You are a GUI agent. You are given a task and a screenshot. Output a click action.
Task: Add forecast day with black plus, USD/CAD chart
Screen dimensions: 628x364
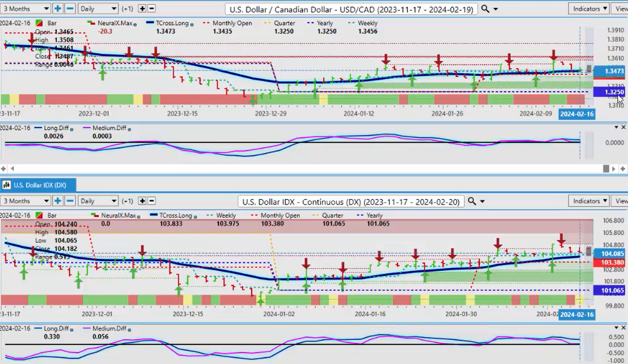142,8
